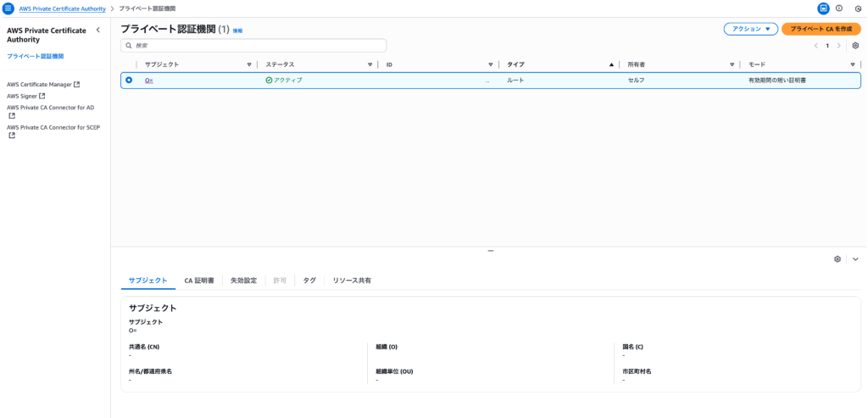
Task: Sort by the タイプ column ascending arrow
Action: (x=611, y=64)
